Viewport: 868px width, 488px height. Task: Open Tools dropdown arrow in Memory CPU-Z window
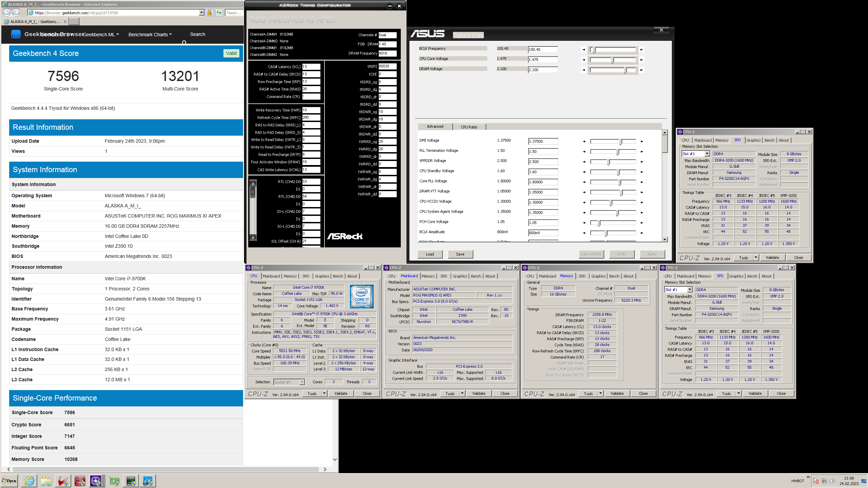[x=600, y=393]
